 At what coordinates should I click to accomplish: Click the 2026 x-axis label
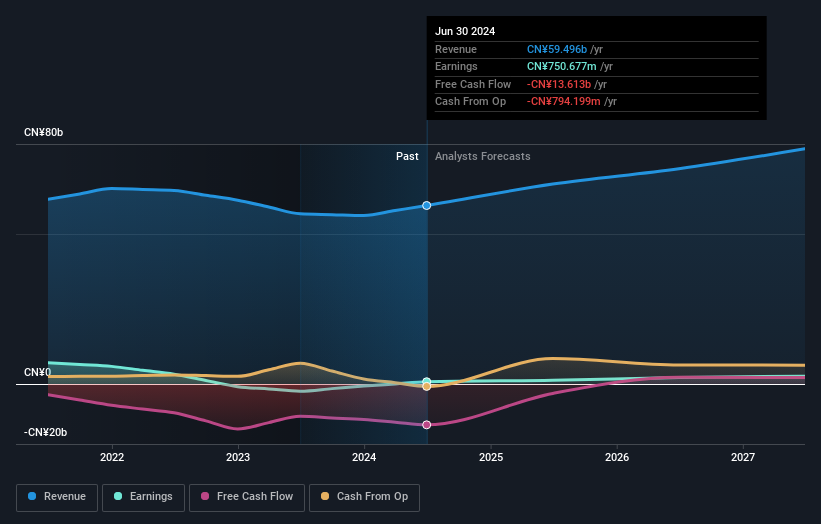[x=617, y=458]
